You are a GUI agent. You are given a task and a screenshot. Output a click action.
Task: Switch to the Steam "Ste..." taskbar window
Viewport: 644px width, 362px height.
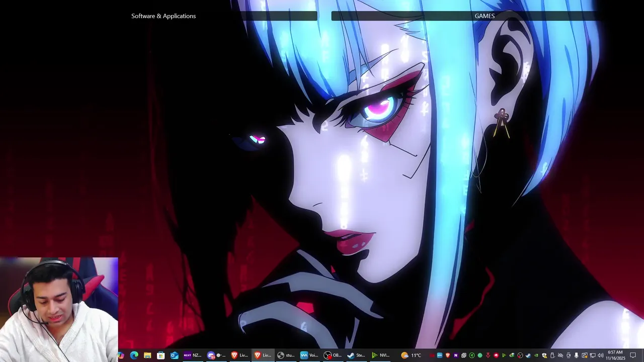pyautogui.click(x=355, y=355)
